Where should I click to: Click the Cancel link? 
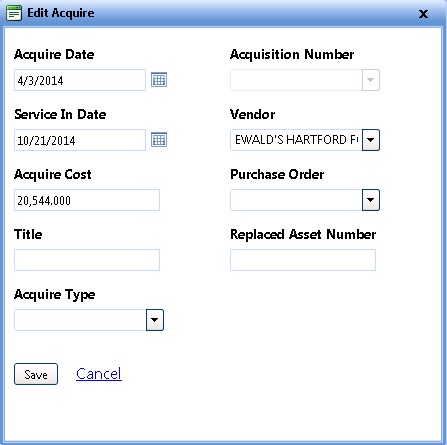pos(99,374)
